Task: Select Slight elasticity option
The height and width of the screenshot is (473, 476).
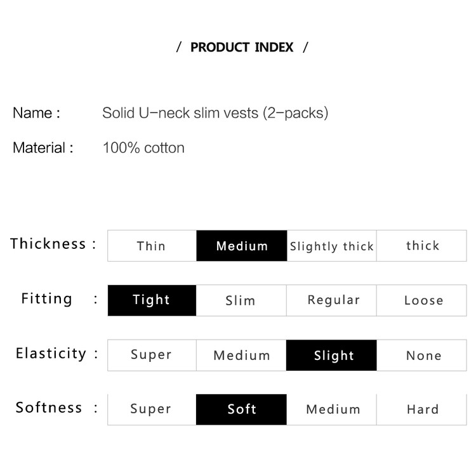Action: point(331,355)
